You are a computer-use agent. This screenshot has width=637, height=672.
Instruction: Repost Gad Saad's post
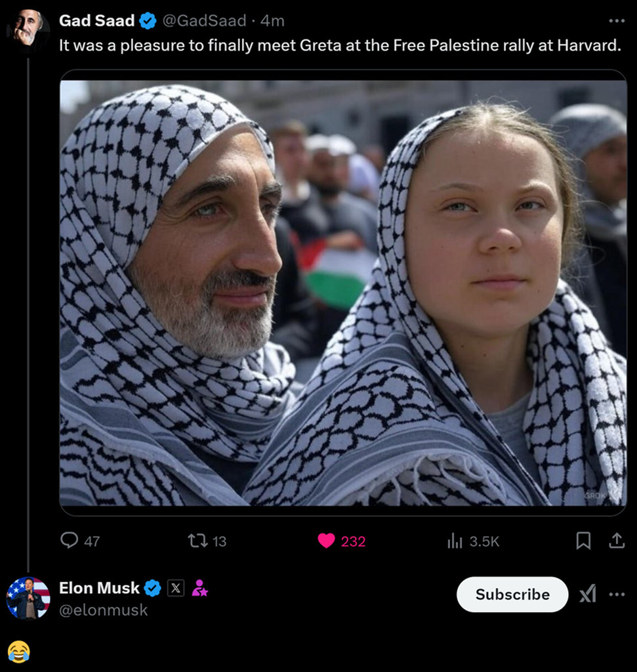tap(197, 541)
